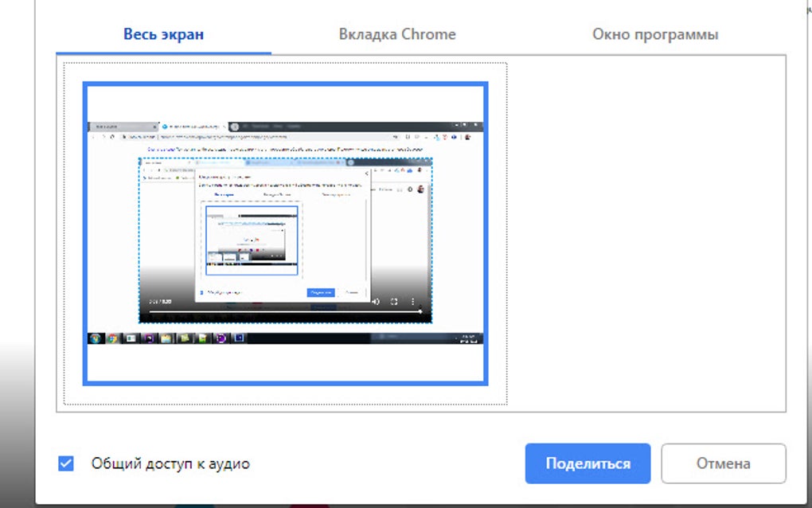Click the Поделиться button
Image resolution: width=812 pixels, height=508 pixels.
588,463
